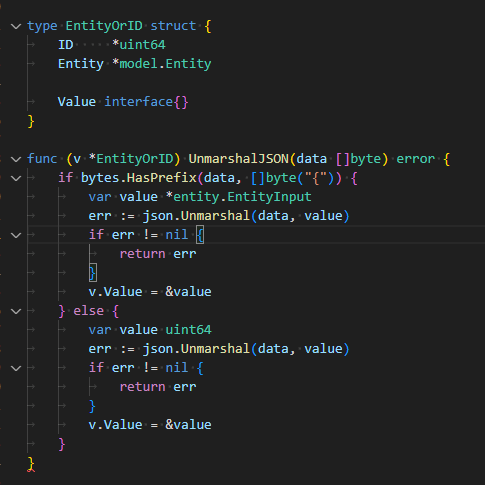Viewport: 485px width, 485px height.
Task: Collapse the EntityOrID struct fold chevron
Action: [16, 26]
